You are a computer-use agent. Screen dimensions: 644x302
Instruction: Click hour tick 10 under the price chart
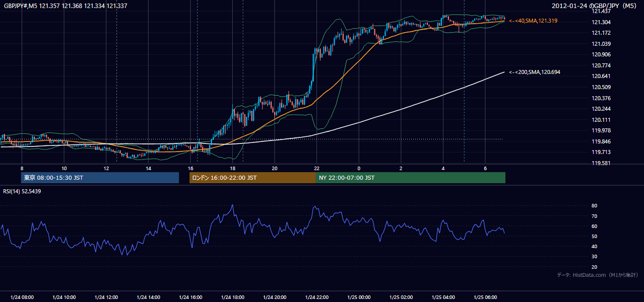pyautogui.click(x=64, y=168)
